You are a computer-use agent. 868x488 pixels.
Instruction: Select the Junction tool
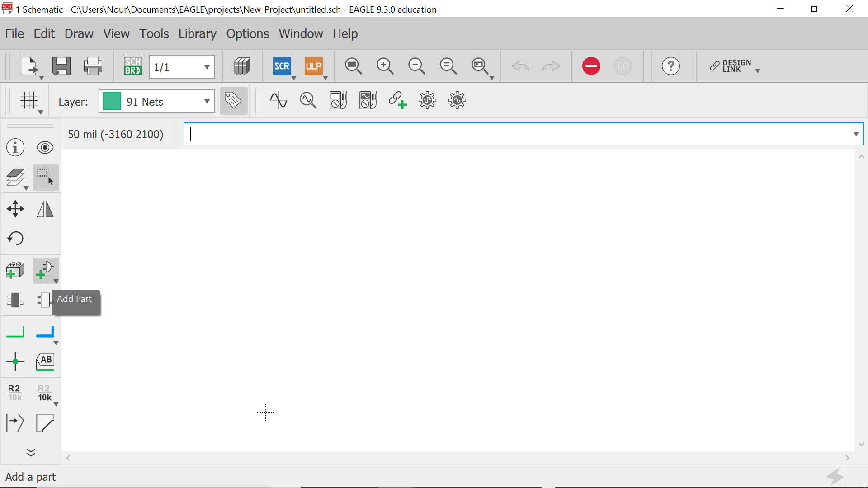pos(15,361)
